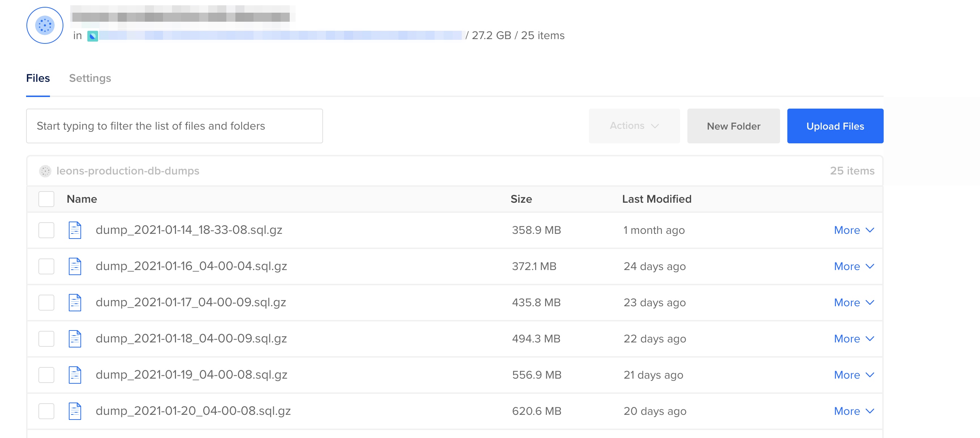Click the Space bucket logo icon
The image size is (980, 438).
point(45,25)
